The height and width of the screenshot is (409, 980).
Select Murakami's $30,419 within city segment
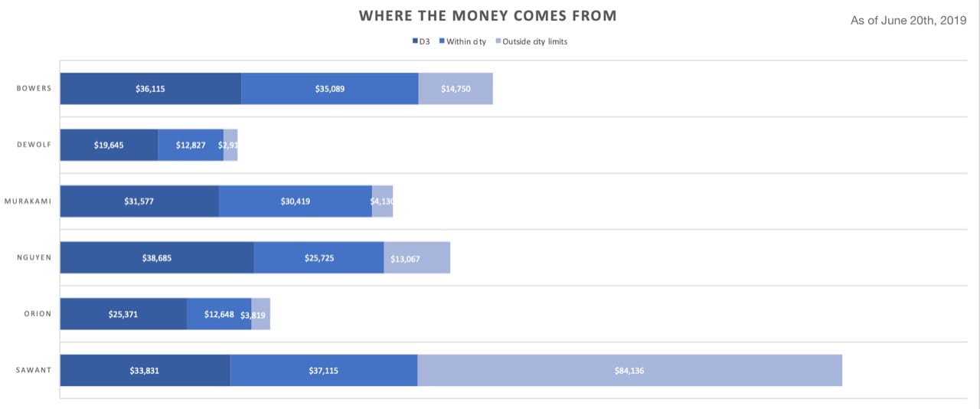[x=296, y=201]
